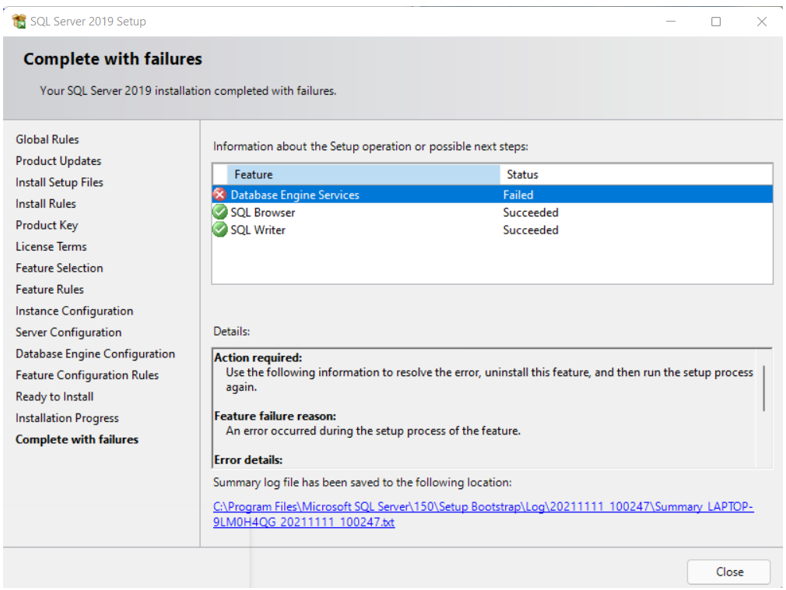Select Database Engine Configuration in the sidebar

coord(95,354)
